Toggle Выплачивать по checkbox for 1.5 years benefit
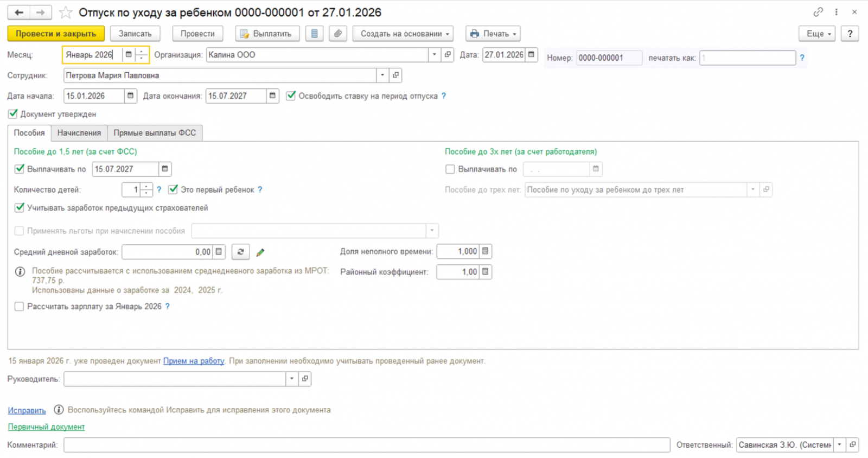 coord(20,169)
